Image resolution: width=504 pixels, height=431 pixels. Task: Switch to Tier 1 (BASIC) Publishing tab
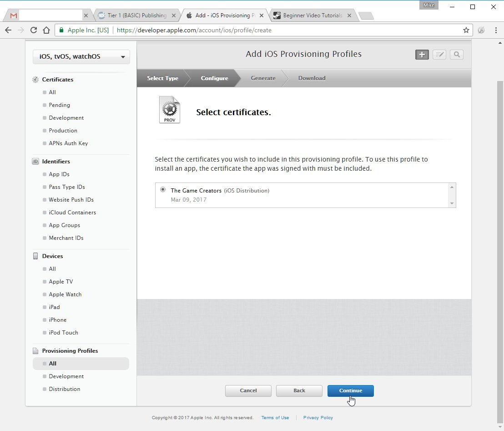(137, 15)
